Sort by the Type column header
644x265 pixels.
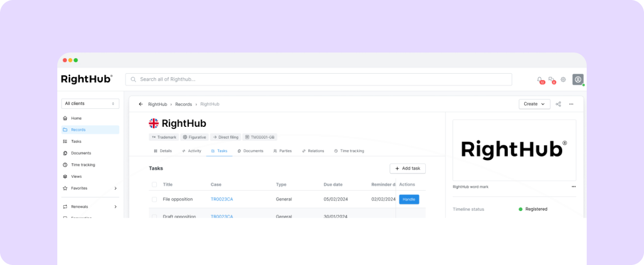tap(281, 185)
